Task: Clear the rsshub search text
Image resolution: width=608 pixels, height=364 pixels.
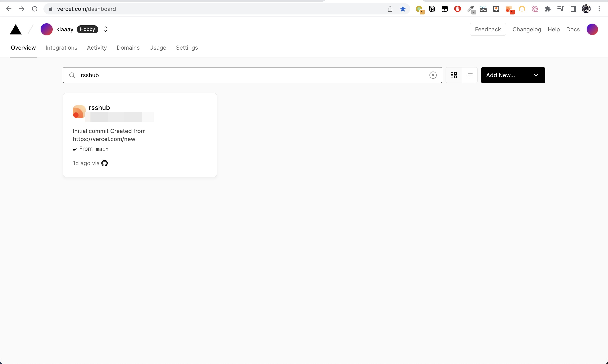Action: click(433, 75)
